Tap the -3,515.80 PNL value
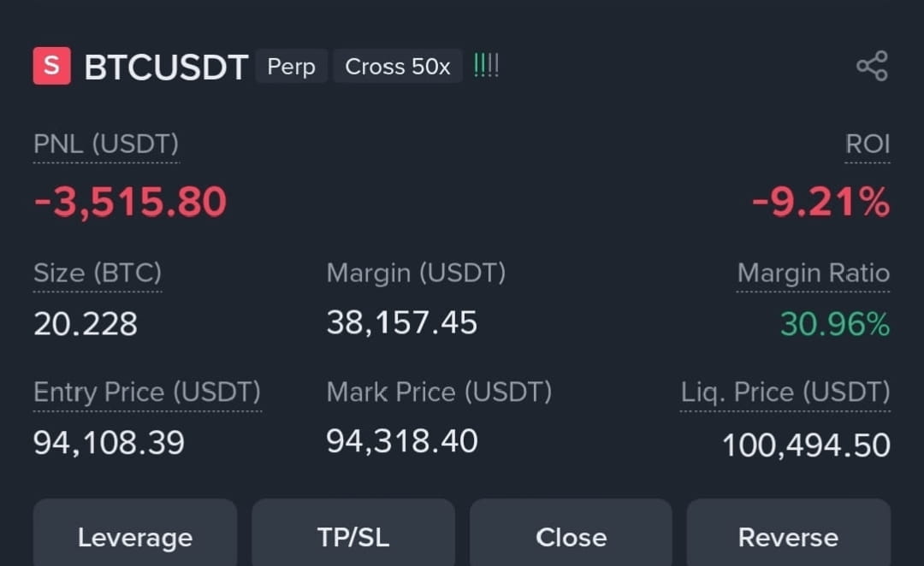Viewport: 924px width, 566px height. point(130,202)
